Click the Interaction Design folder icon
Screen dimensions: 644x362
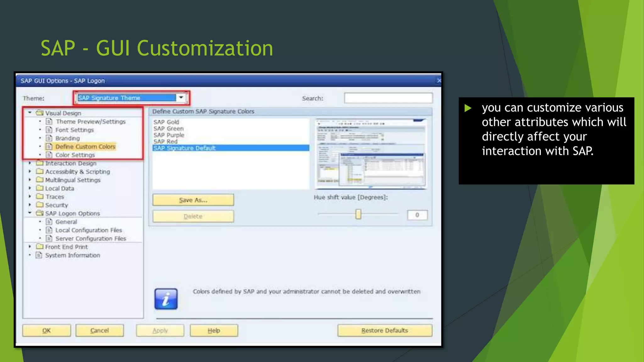[x=40, y=163]
